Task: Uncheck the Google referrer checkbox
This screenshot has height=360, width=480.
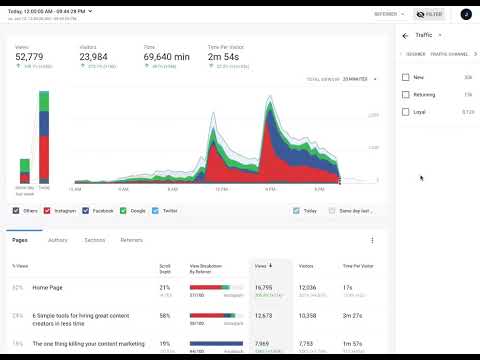Action: pos(123,211)
